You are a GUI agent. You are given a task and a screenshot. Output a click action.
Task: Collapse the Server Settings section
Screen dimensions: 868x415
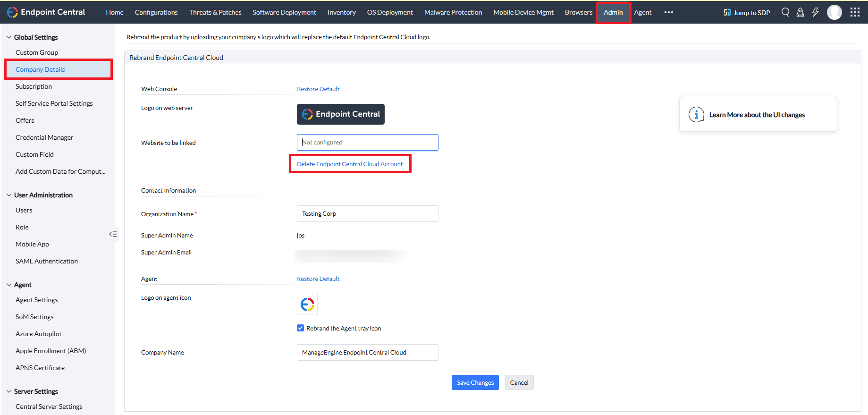tap(9, 391)
